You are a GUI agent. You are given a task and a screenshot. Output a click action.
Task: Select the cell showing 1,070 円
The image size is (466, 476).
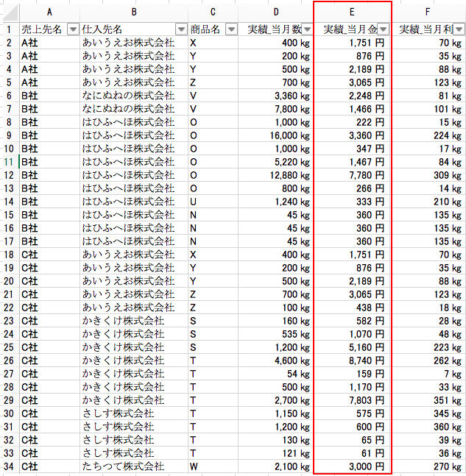click(x=352, y=334)
